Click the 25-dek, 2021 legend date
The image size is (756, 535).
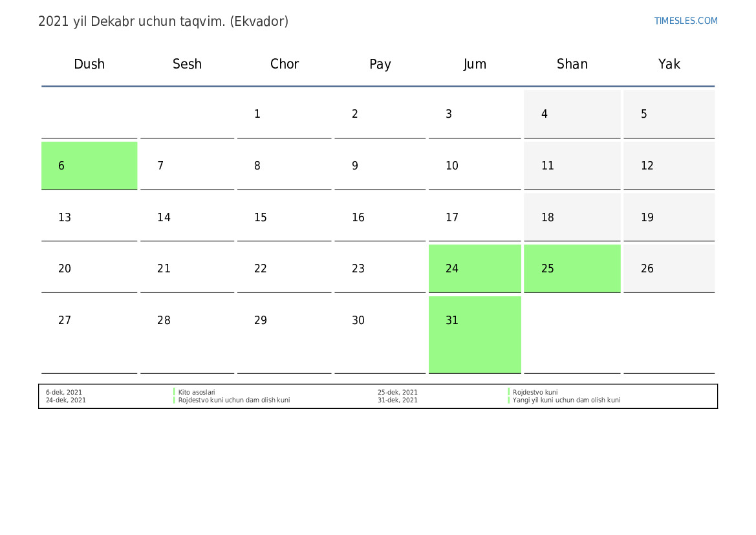[x=398, y=392]
